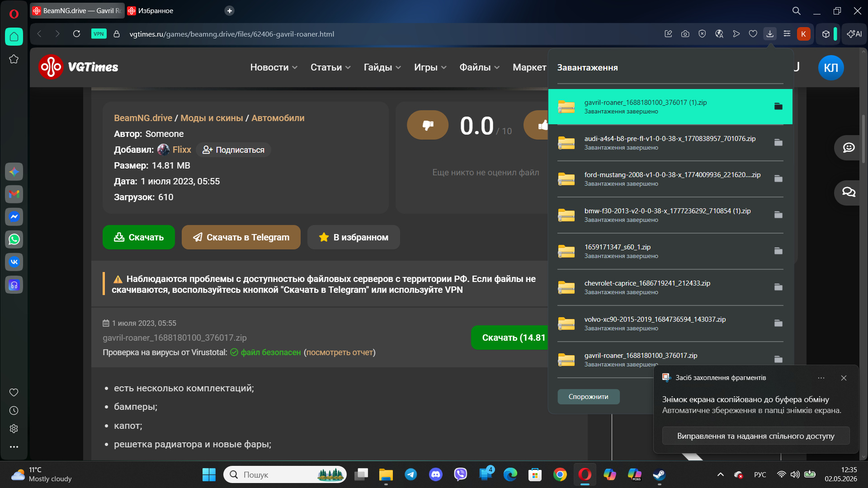Screen dimensions: 868x488
Task: Open the Моды и скины breadcrumb
Action: pyautogui.click(x=212, y=118)
